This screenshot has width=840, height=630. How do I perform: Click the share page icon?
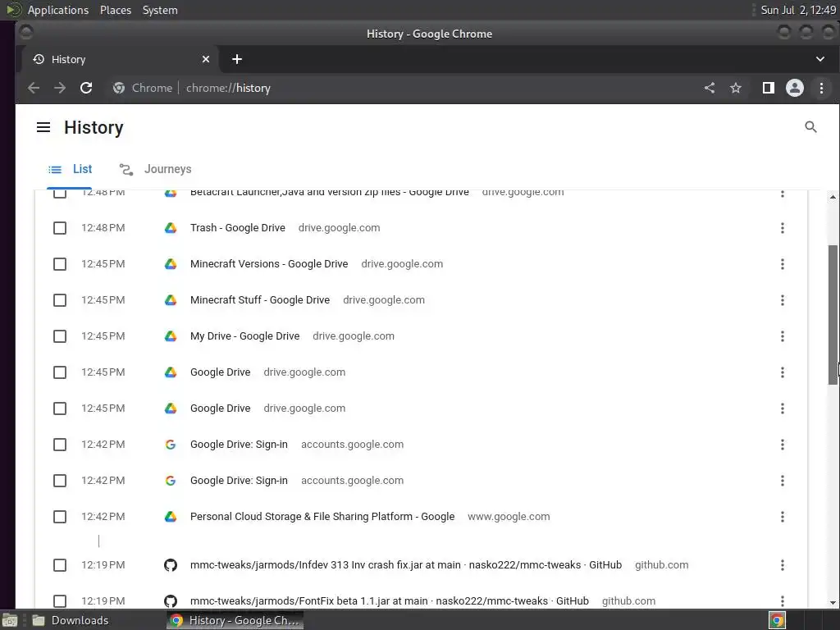click(x=710, y=88)
